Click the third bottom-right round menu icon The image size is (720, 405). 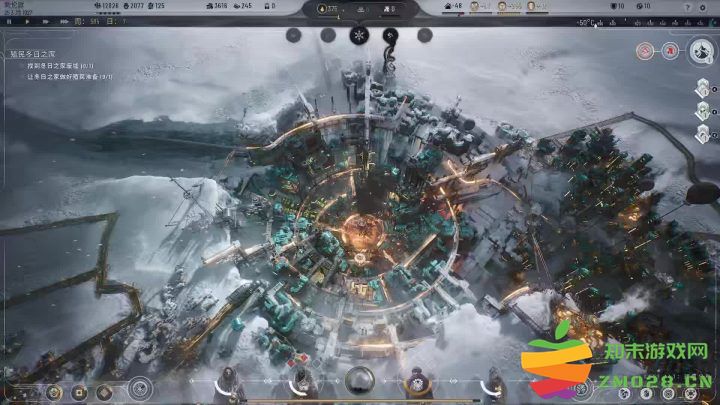click(669, 394)
